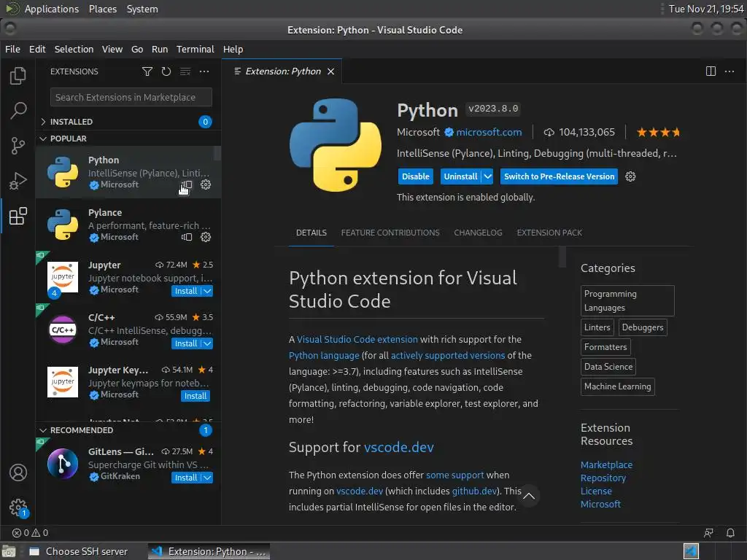This screenshot has height=560, width=747.
Task: Open the Places system menu
Action: pos(102,9)
